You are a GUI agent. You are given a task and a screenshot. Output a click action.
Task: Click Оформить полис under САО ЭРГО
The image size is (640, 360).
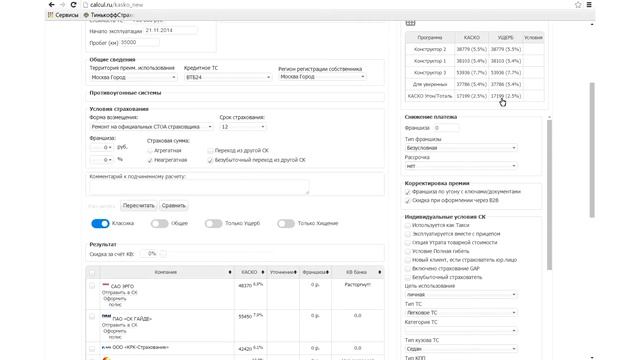[115, 302]
